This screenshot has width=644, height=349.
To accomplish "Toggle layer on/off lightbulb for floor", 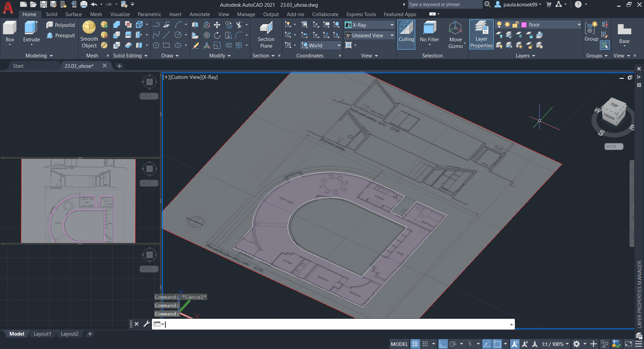I will coord(499,24).
